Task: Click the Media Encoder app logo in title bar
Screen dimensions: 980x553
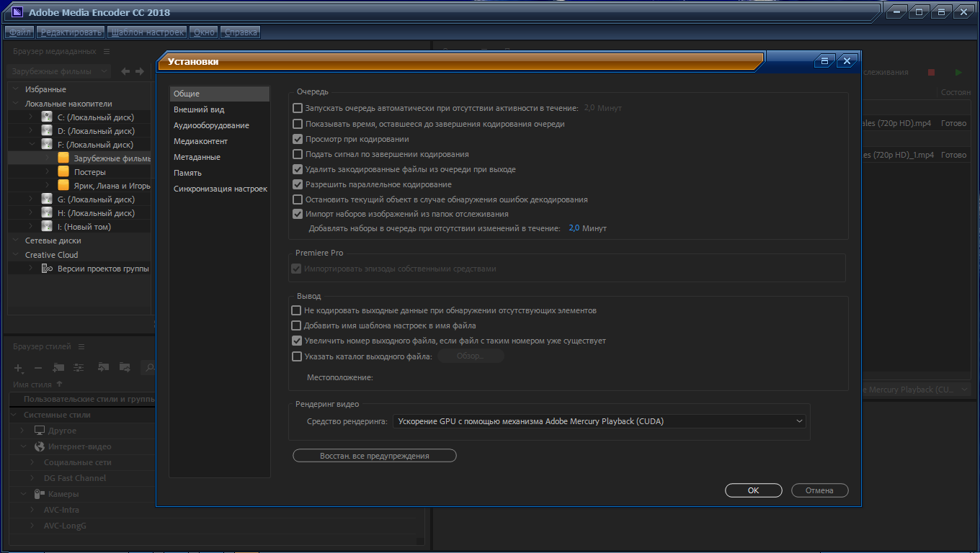Action: point(18,12)
